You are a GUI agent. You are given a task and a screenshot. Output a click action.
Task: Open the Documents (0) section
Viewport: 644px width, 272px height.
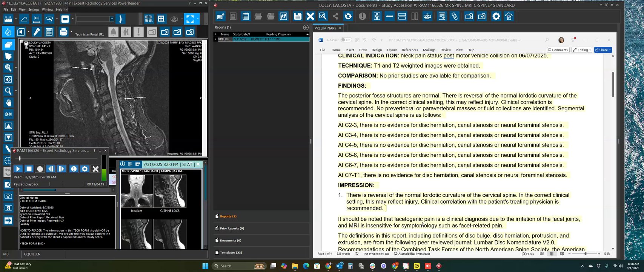pyautogui.click(x=231, y=241)
